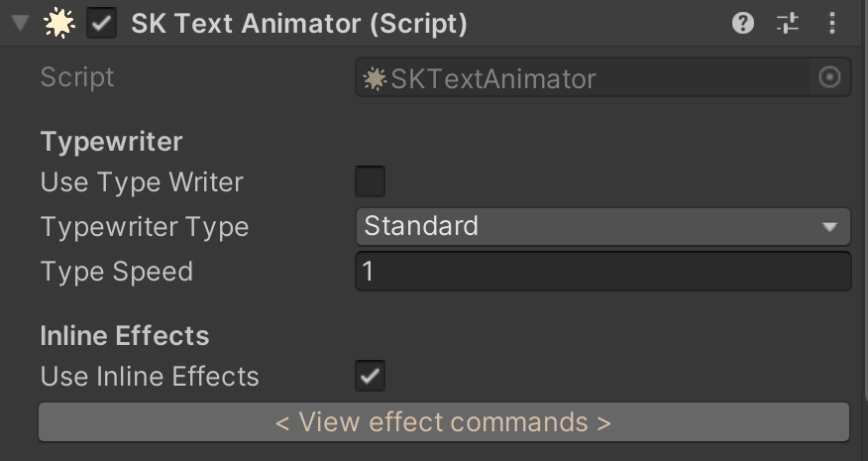
Task: Click the Use Inline Effects label
Action: 150,376
